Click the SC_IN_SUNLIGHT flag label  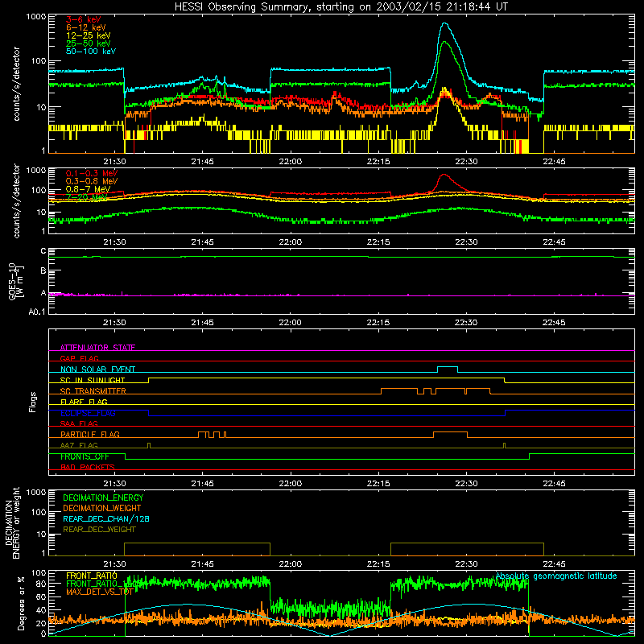(x=93, y=380)
